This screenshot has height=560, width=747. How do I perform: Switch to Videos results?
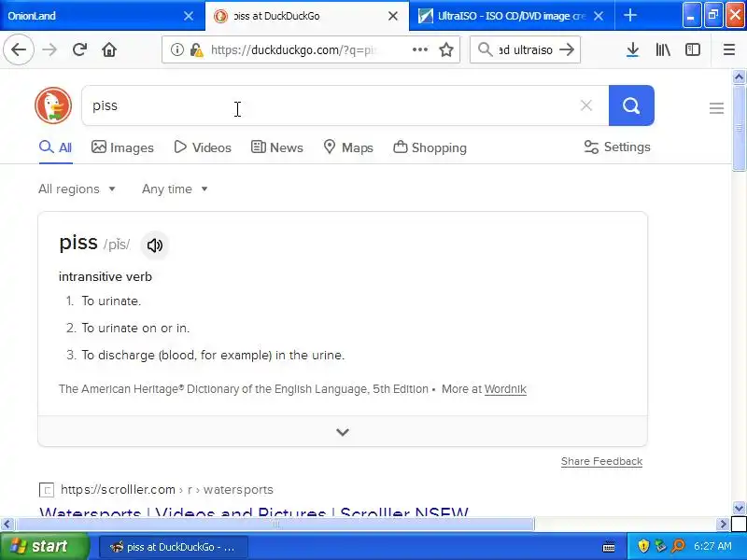tap(203, 147)
